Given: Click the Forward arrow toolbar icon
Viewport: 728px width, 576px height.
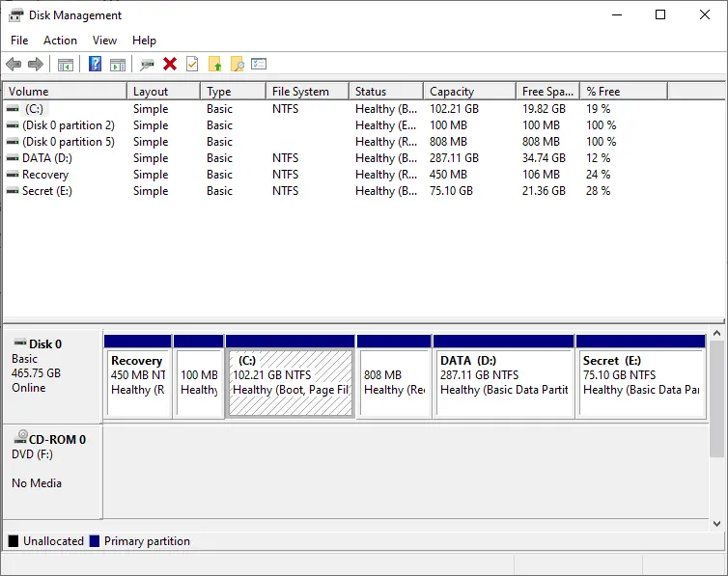Looking at the screenshot, I should coord(36,64).
